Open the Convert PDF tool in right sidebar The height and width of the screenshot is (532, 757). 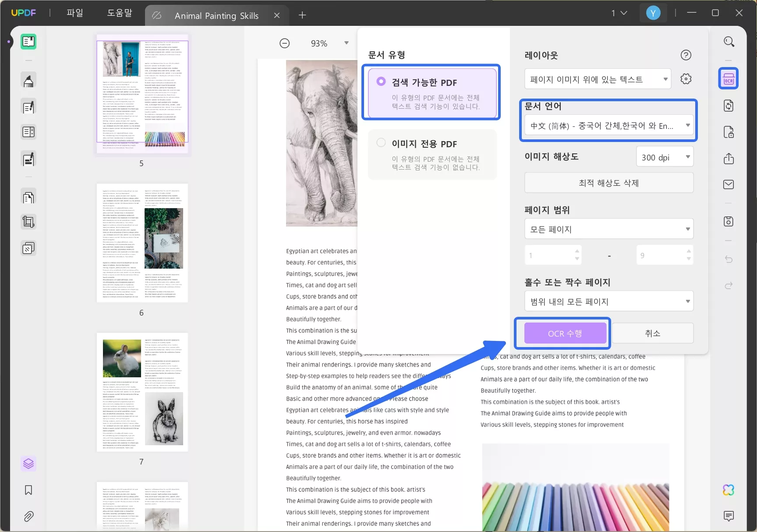[729, 106]
